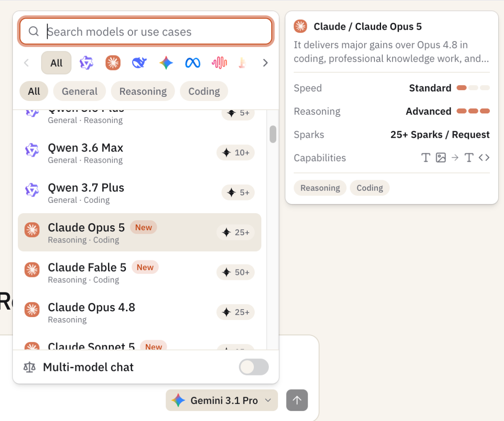Switch to the Coding category filter
The height and width of the screenshot is (421, 504).
pyautogui.click(x=204, y=91)
